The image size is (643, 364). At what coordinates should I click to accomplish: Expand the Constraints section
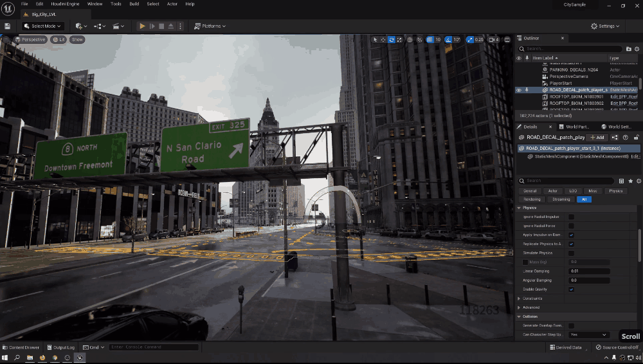(x=520, y=298)
